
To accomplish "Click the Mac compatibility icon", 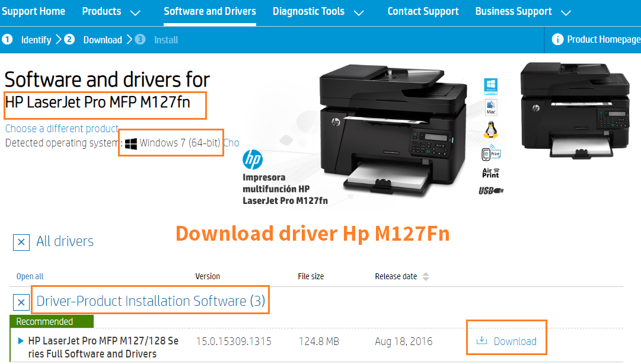I will click(x=491, y=107).
